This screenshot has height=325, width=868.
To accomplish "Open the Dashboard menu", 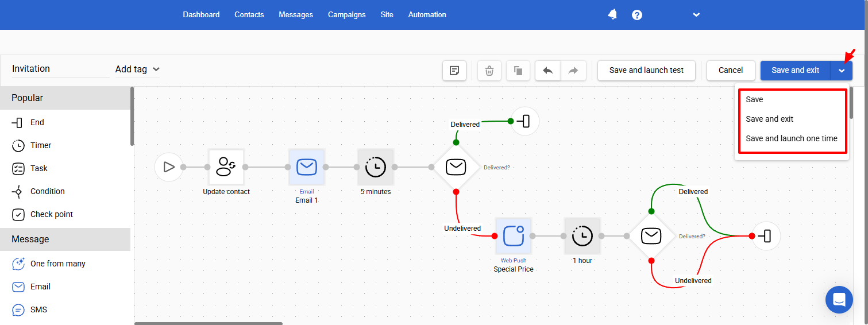I will 201,15.
